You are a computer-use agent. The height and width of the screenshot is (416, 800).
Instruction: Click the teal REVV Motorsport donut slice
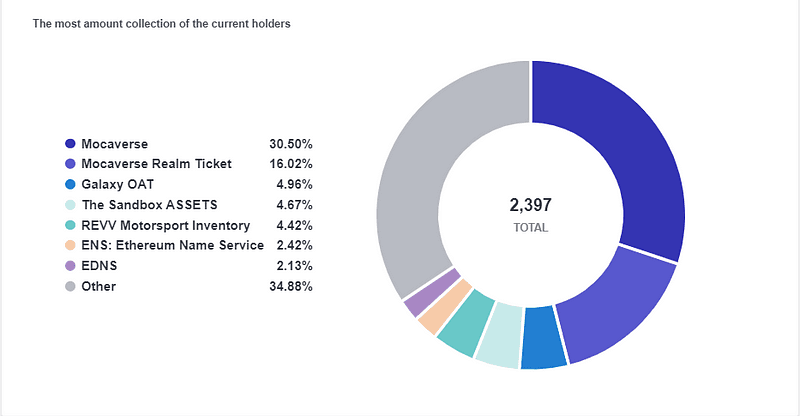pyautogui.click(x=467, y=323)
